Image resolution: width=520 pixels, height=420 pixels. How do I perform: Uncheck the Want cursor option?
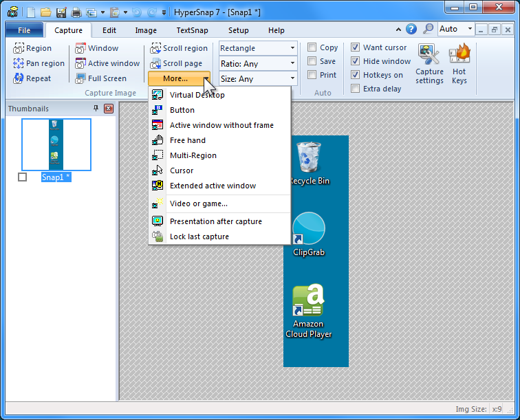(355, 47)
